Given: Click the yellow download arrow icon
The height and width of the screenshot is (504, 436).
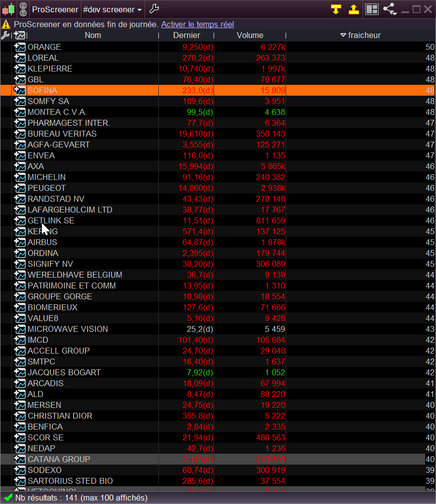Looking at the screenshot, I should point(336,9).
